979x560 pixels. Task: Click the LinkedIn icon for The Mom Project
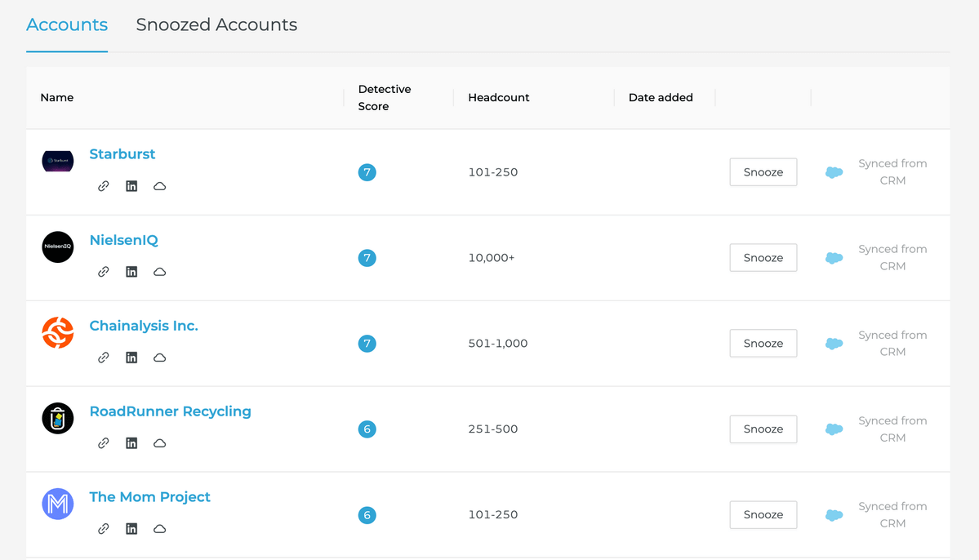point(131,528)
